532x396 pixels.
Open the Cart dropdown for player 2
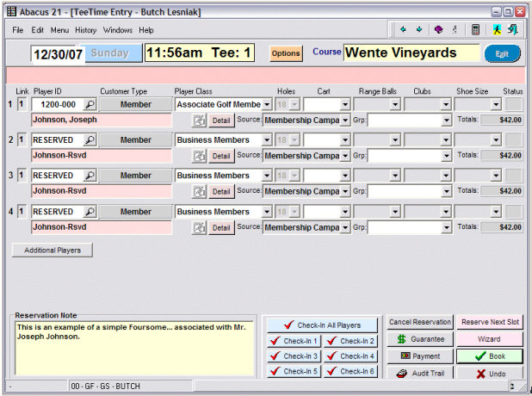344,140
